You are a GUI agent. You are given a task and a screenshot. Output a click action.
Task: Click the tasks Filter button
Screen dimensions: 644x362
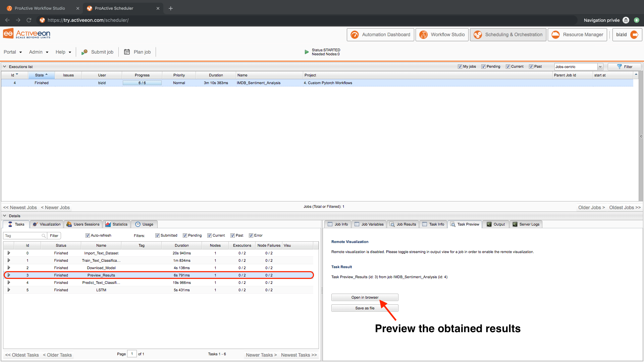pyautogui.click(x=54, y=236)
